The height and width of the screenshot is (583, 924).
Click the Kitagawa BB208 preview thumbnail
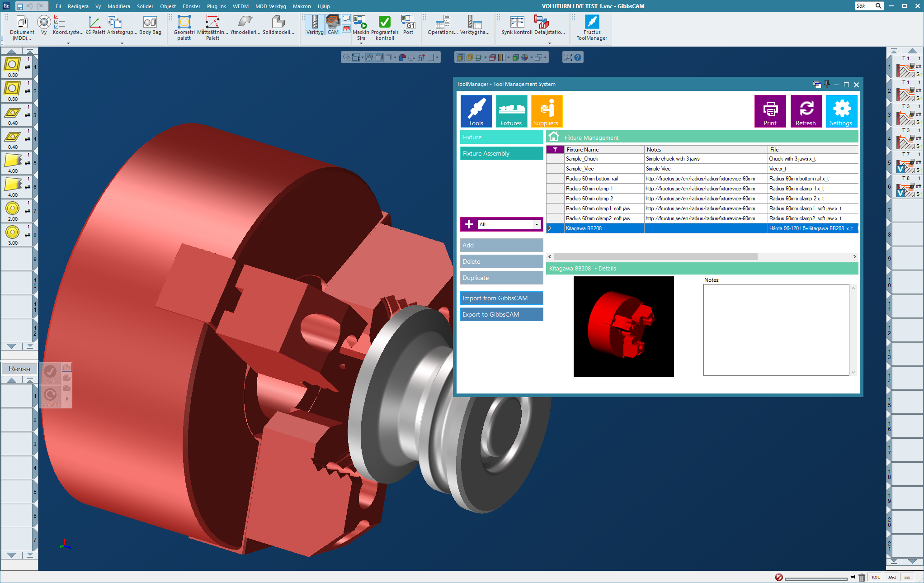click(623, 327)
